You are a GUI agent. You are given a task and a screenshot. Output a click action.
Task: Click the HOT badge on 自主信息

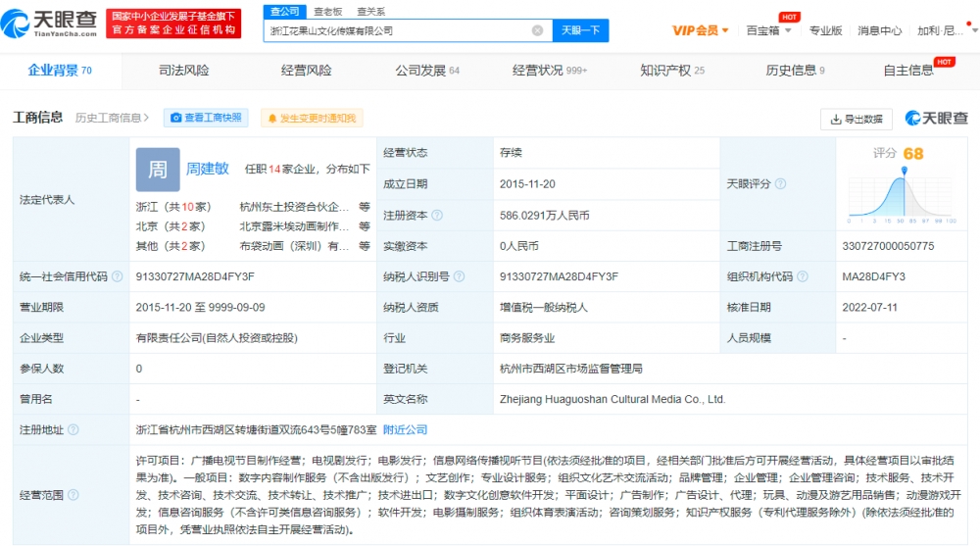[x=944, y=62]
